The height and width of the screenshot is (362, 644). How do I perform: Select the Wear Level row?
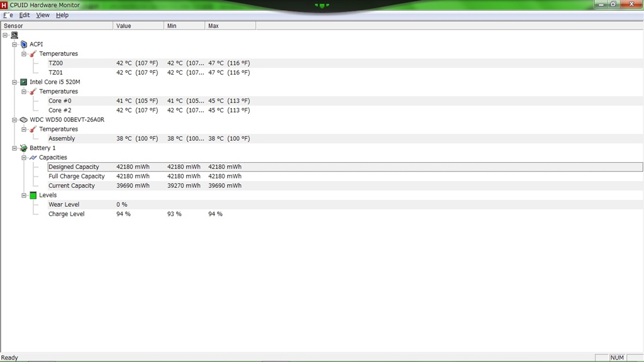pyautogui.click(x=345, y=205)
